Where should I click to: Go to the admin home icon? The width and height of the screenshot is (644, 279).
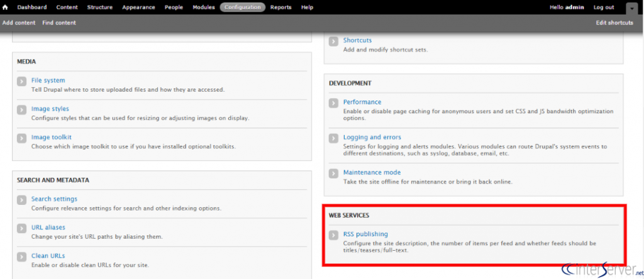(5, 7)
